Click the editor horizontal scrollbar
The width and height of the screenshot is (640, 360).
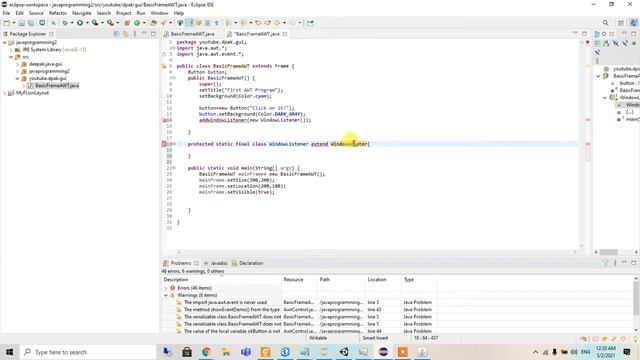pyautogui.click(x=376, y=252)
